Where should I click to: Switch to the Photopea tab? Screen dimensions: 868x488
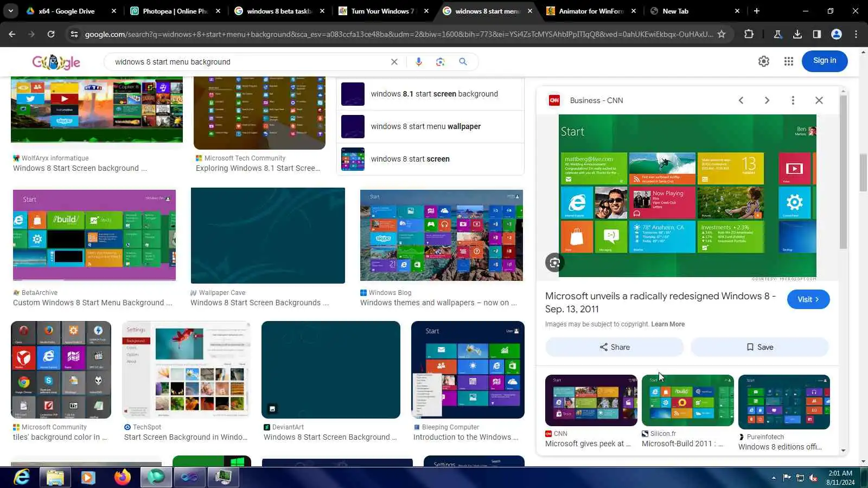coord(175,11)
